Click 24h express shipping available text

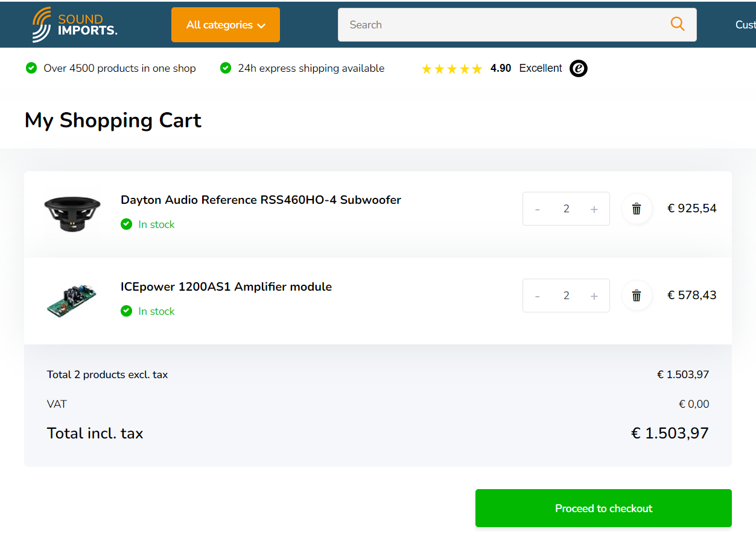311,68
